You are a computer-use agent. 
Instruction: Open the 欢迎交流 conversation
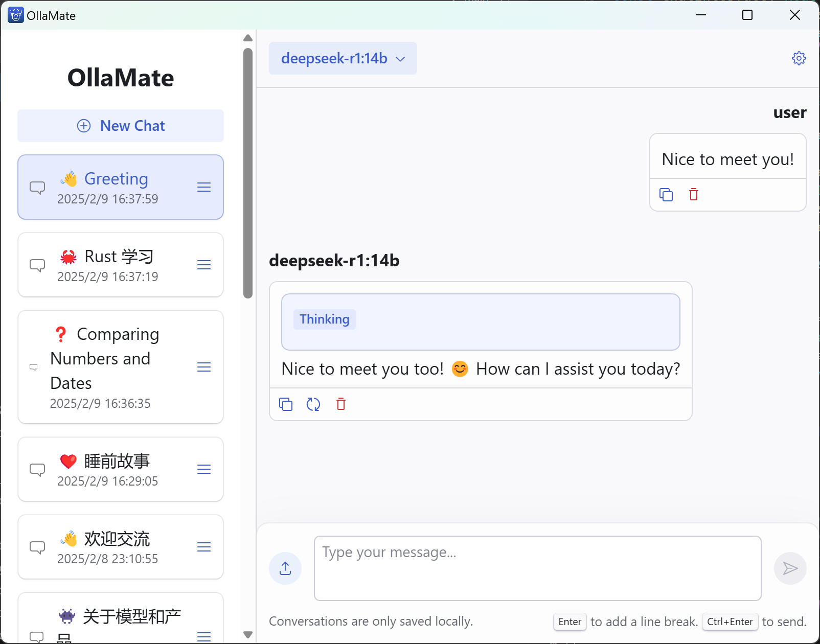(x=121, y=547)
